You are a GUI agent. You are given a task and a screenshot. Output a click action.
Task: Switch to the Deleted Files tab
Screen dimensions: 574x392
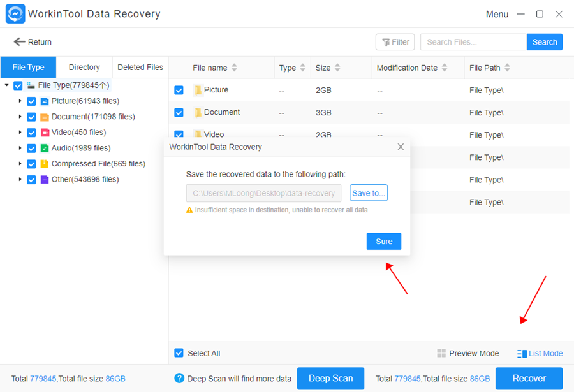pyautogui.click(x=140, y=68)
